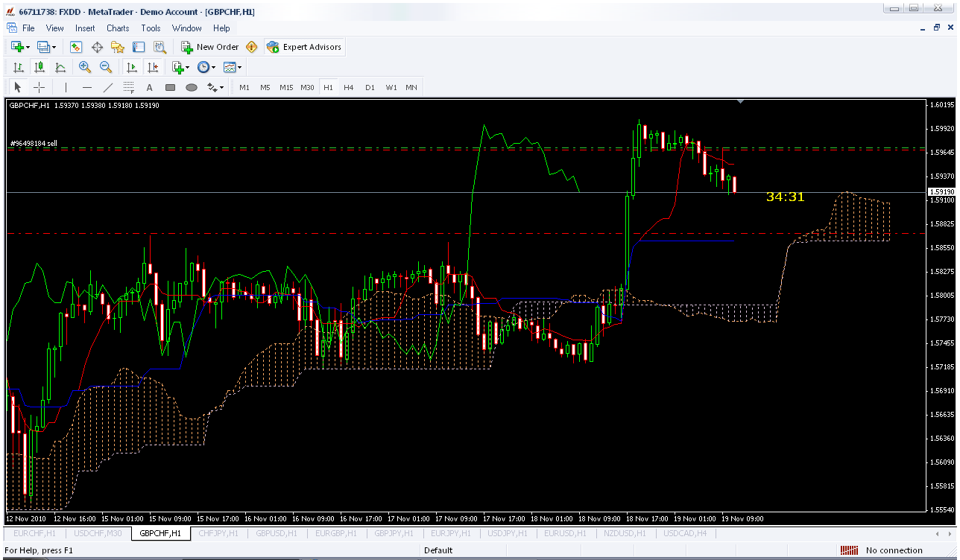
Task: Open the Insert menu
Action: (x=85, y=28)
